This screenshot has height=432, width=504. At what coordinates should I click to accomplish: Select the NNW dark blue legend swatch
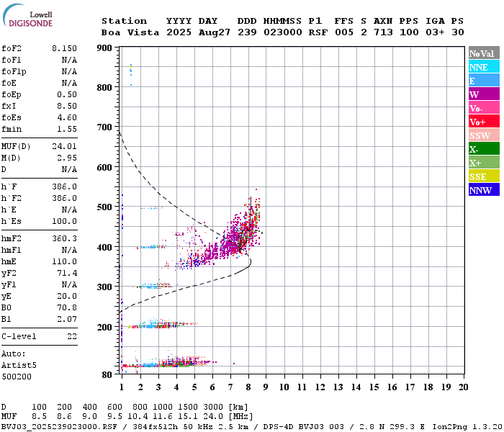coord(484,190)
